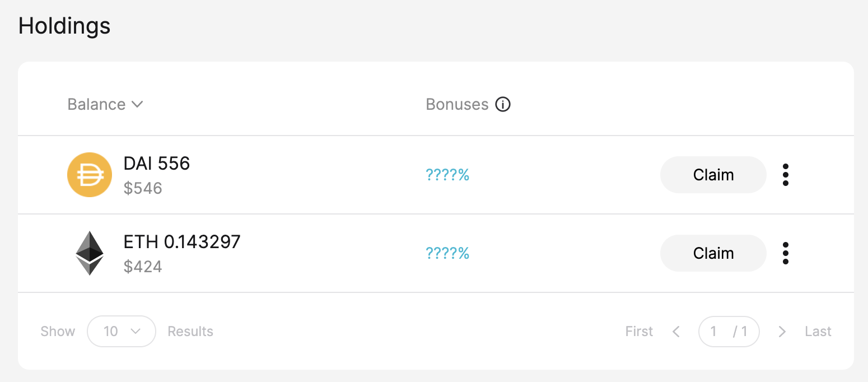Select the Holdings heading

click(64, 26)
